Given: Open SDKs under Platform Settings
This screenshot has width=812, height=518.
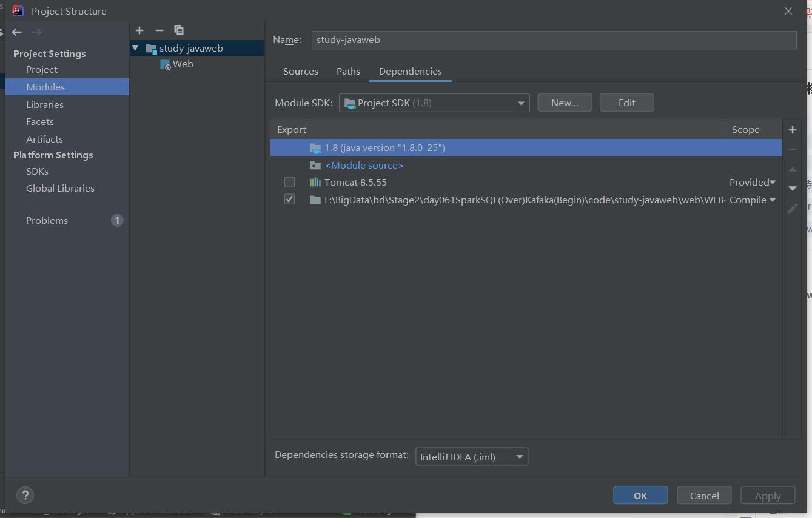Looking at the screenshot, I should (x=37, y=171).
